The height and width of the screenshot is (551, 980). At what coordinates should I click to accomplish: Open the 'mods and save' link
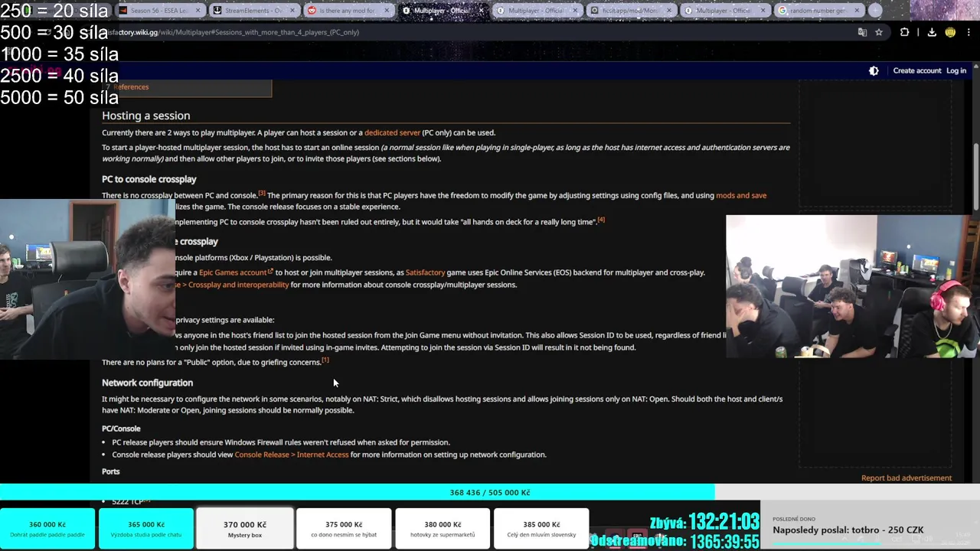[x=740, y=195]
